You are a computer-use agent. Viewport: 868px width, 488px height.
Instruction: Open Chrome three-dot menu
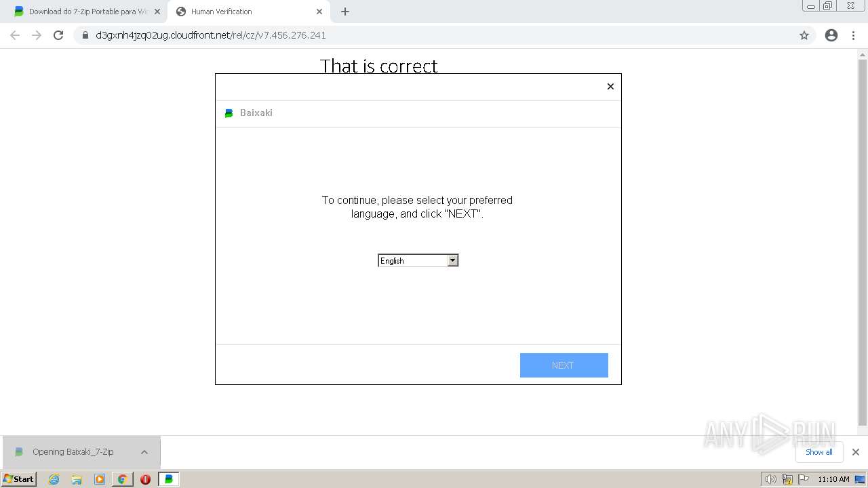pos(854,35)
